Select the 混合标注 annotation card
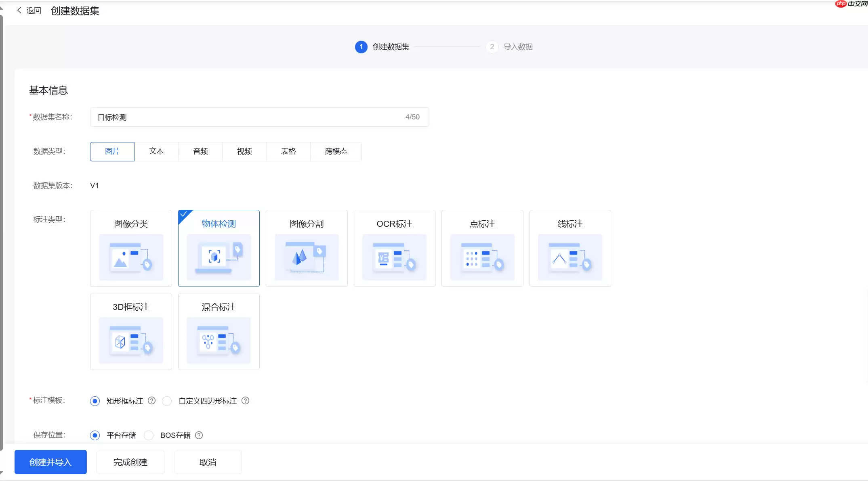This screenshot has height=481, width=868. (x=219, y=331)
